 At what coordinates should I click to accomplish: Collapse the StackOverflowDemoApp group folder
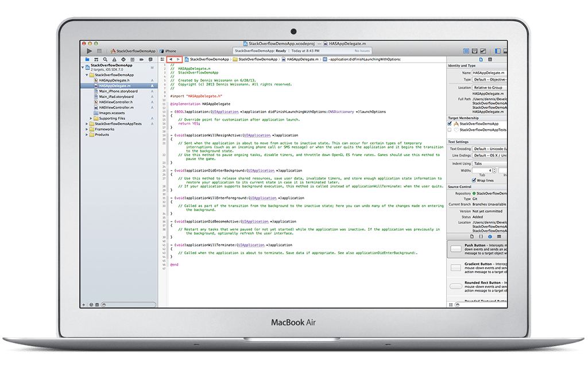[87, 75]
